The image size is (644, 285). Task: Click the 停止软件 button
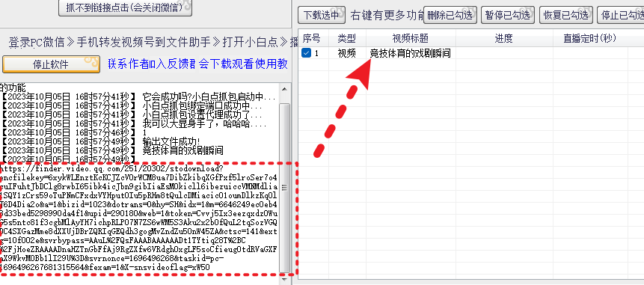pos(52,64)
